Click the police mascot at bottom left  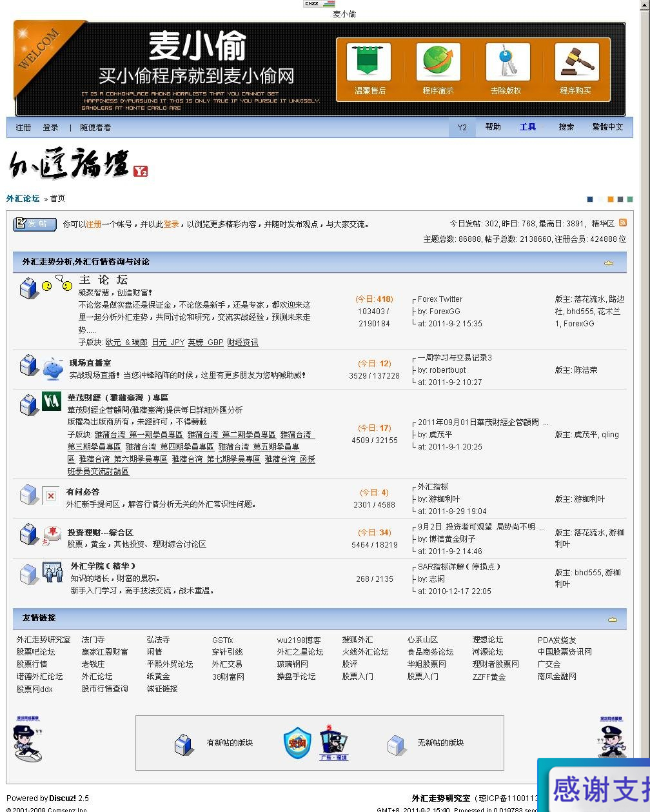tap(27, 738)
